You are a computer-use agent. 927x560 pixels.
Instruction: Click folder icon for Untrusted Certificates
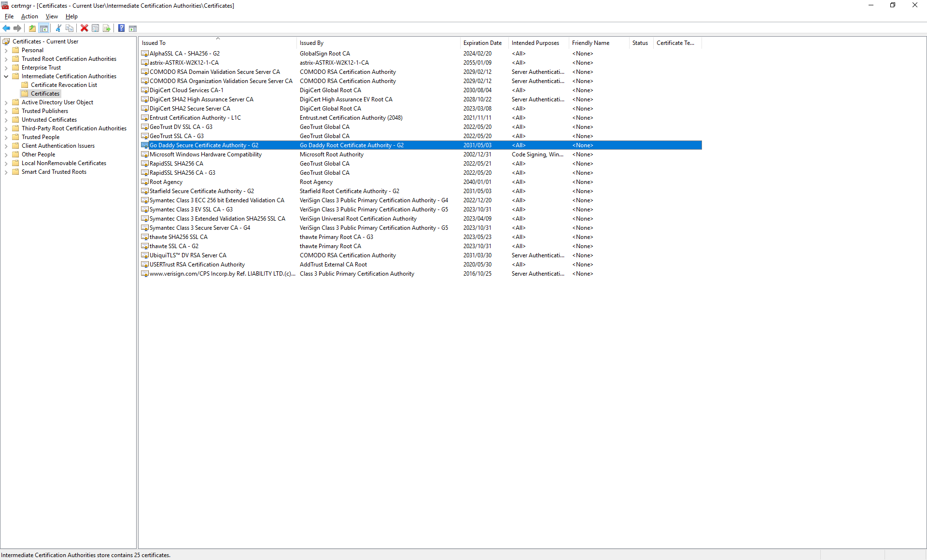click(x=15, y=120)
